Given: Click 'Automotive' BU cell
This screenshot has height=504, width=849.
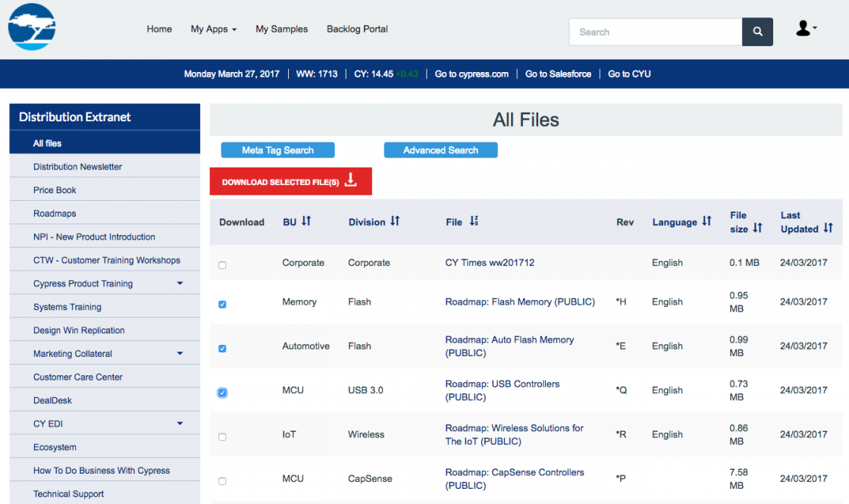Looking at the screenshot, I should (305, 346).
